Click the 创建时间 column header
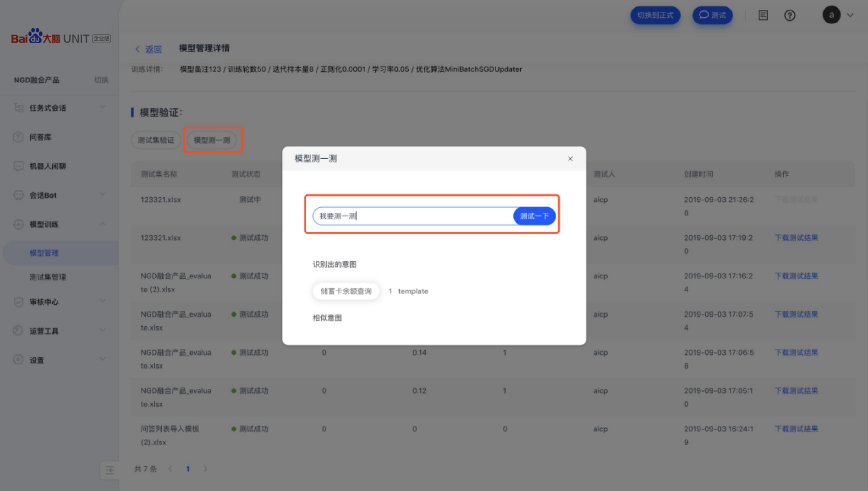The width and height of the screenshot is (868, 491). (x=698, y=174)
